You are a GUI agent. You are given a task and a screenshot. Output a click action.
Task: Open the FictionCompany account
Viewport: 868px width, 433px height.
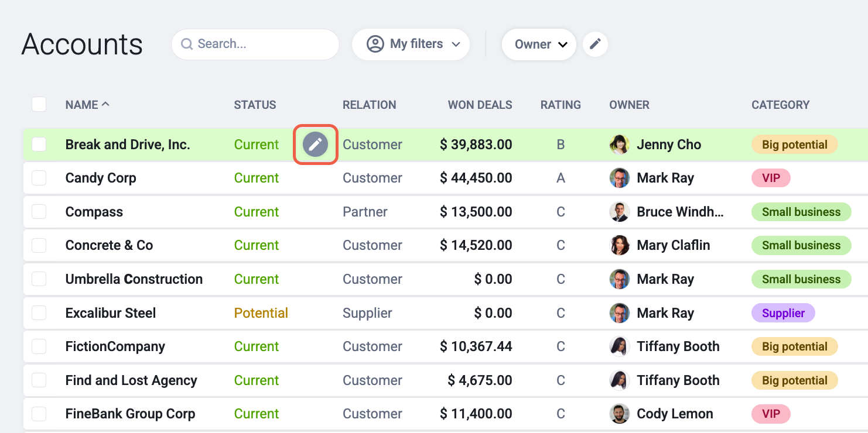click(115, 346)
